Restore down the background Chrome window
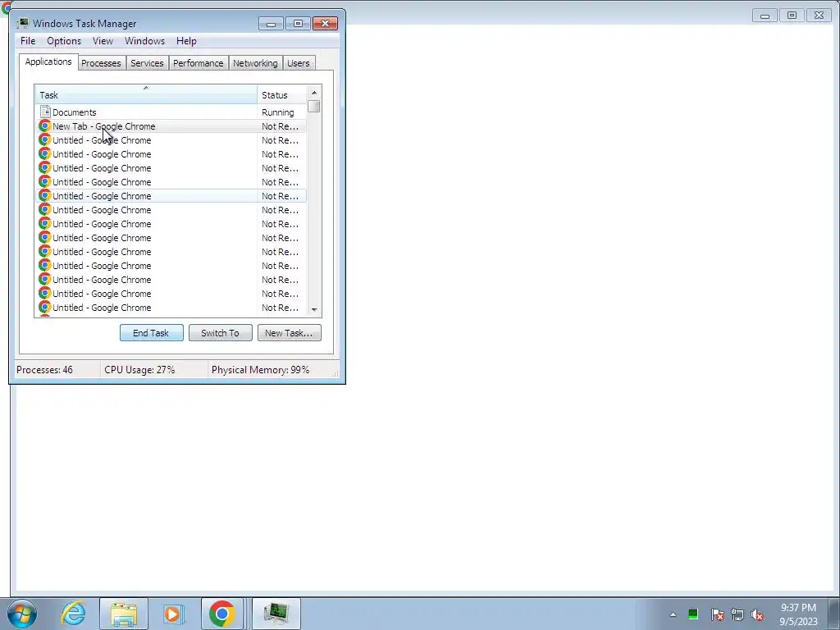The width and height of the screenshot is (840, 630). [792, 16]
